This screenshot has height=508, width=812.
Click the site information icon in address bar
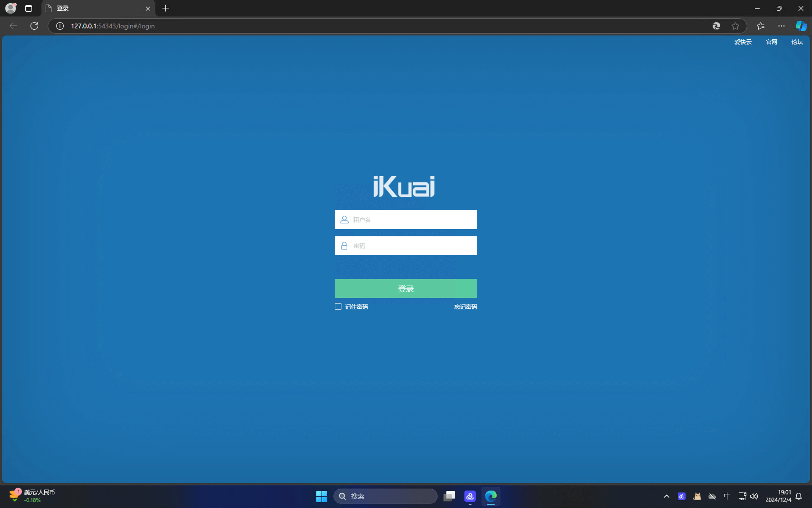click(x=60, y=26)
